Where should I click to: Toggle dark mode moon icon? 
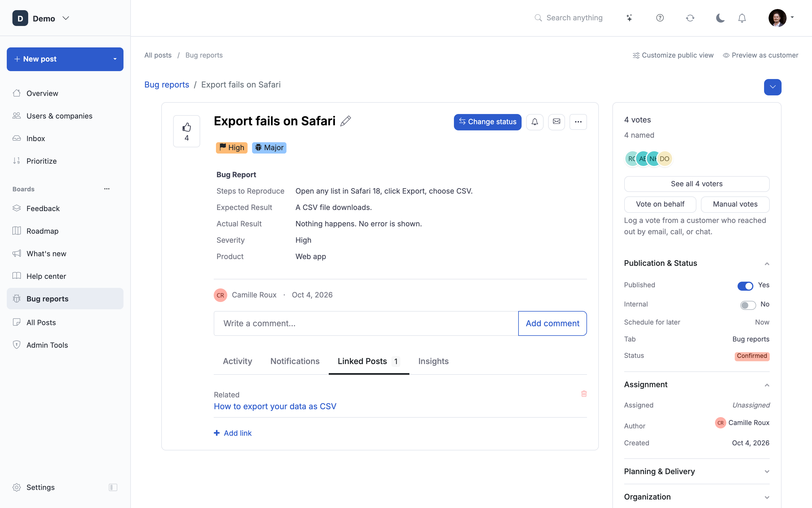tap(720, 18)
